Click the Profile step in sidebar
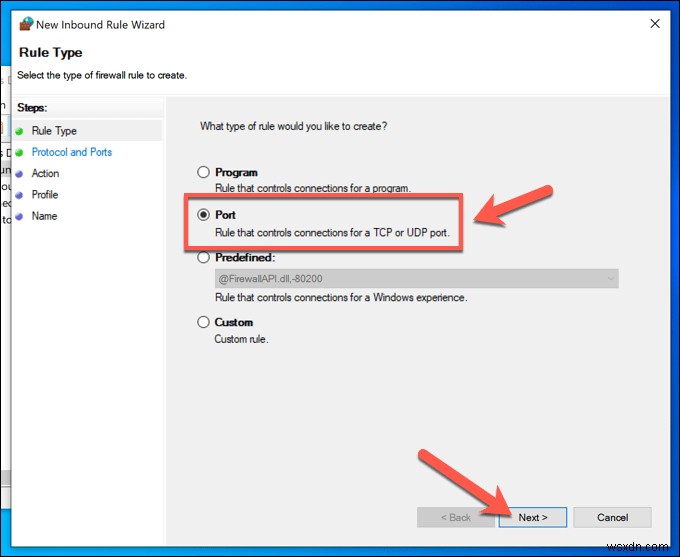This screenshot has width=680, height=557. pyautogui.click(x=45, y=194)
